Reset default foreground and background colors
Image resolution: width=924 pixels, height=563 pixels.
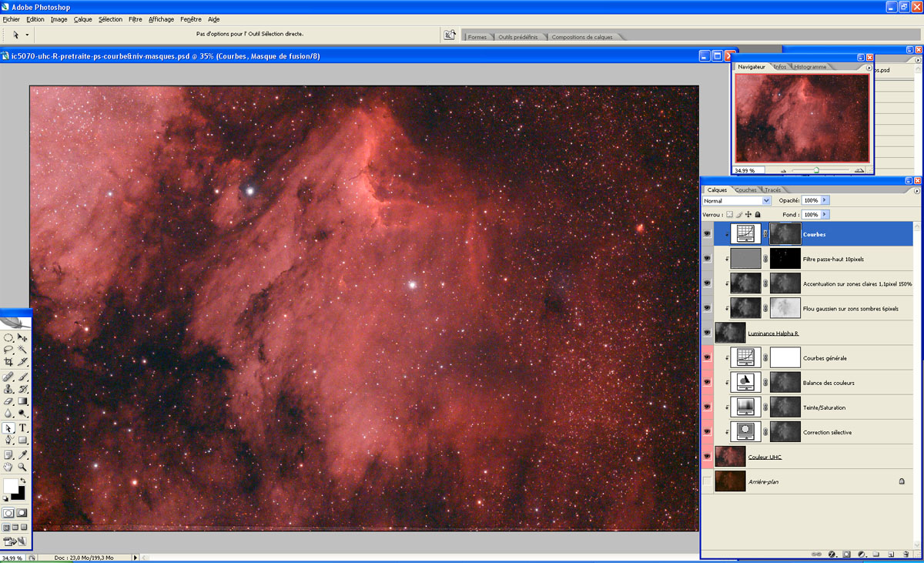pos(5,498)
